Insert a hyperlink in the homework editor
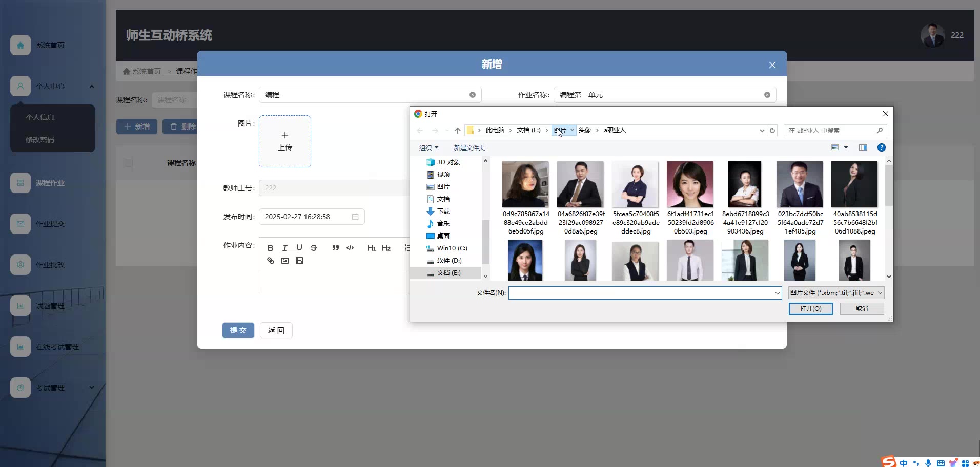 pos(271,261)
